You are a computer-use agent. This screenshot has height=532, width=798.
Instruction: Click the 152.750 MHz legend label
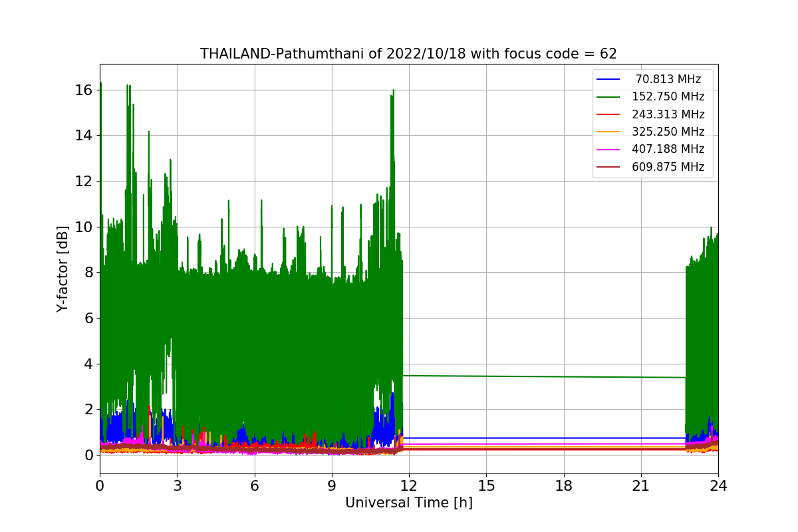(668, 96)
